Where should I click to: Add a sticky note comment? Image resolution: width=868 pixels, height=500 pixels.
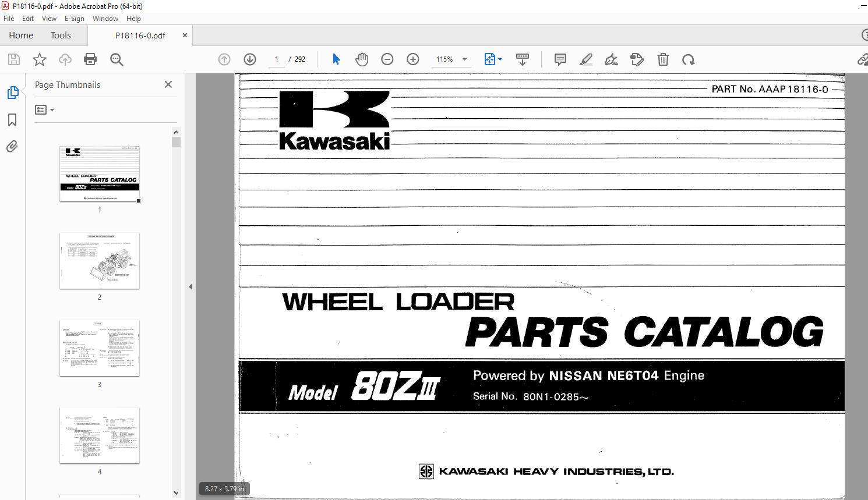560,59
